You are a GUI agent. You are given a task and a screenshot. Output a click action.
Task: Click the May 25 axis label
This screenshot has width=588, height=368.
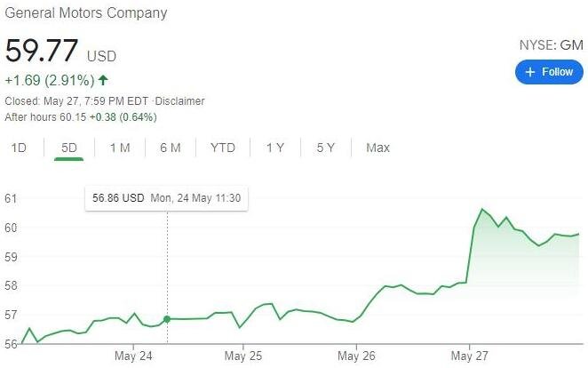[x=244, y=356]
